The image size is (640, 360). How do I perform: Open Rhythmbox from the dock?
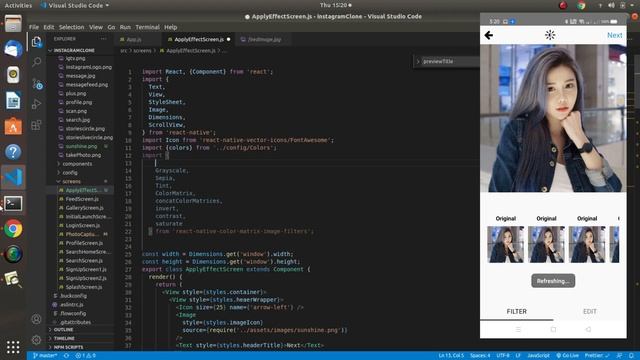[x=13, y=75]
